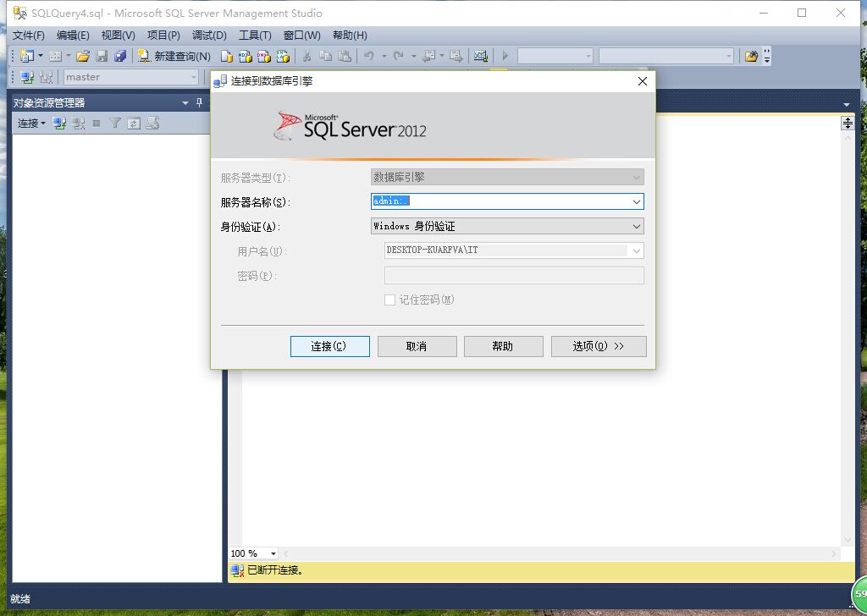The height and width of the screenshot is (616, 867).
Task: Click the Activity Monitor icon
Action: coord(481,56)
